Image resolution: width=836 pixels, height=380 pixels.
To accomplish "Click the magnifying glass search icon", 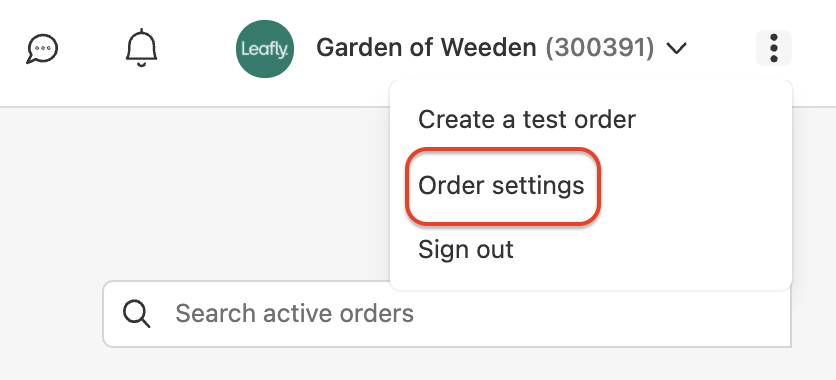I will pyautogui.click(x=136, y=313).
